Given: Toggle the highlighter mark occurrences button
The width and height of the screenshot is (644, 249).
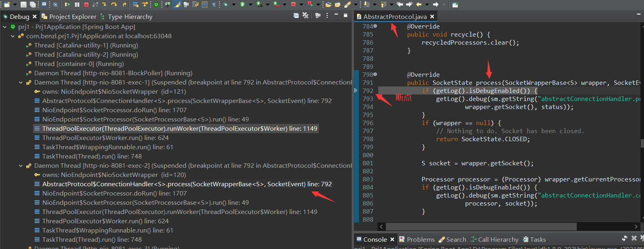Looking at the screenshot, I should tap(177, 4).
